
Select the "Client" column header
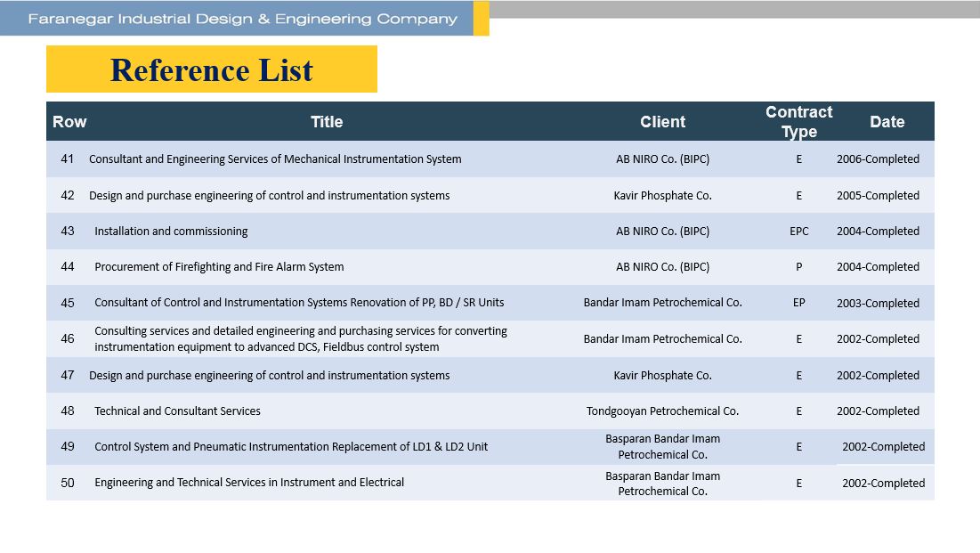pos(662,122)
